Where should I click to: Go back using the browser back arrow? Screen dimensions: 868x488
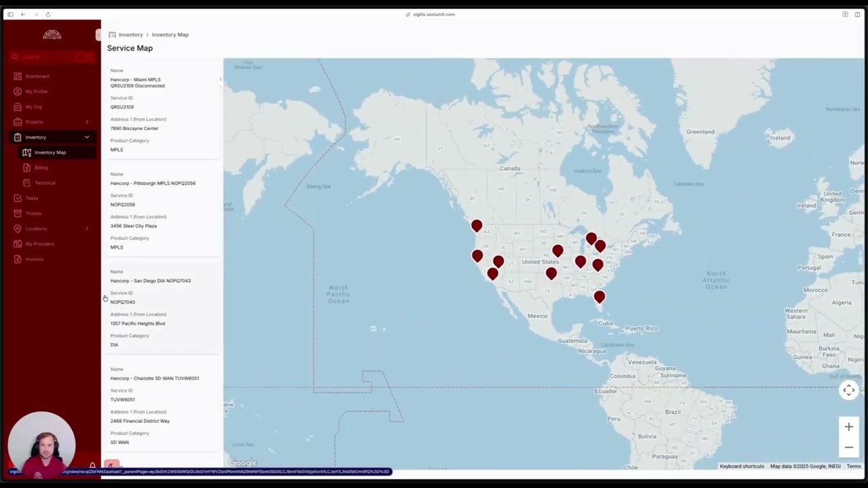(23, 14)
